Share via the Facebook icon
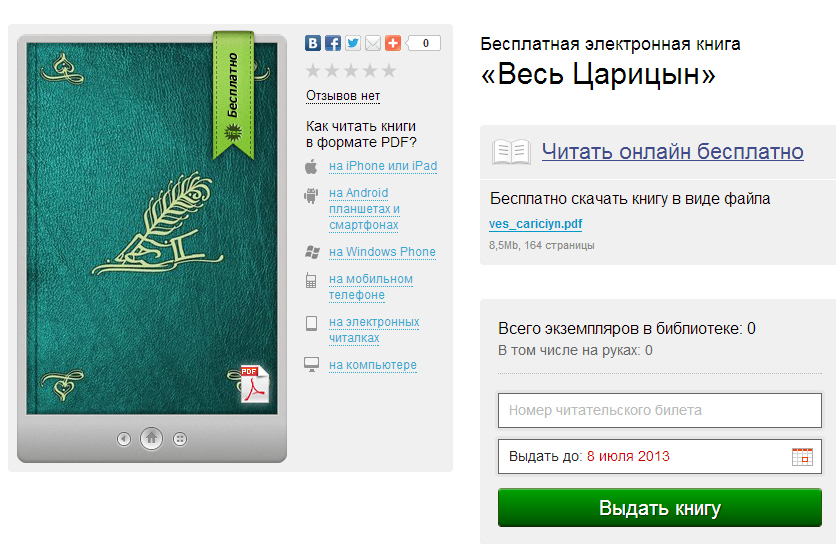836x544 pixels. coord(333,43)
